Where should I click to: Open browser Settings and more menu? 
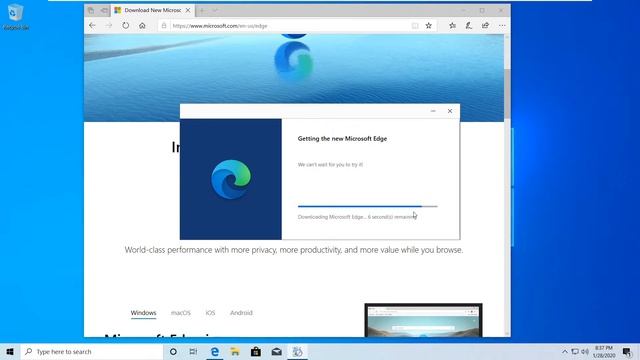tap(502, 26)
